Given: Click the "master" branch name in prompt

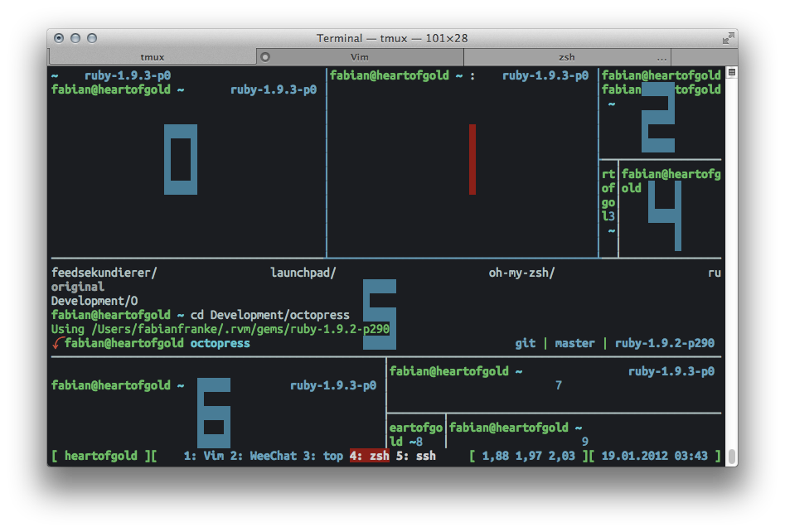Looking at the screenshot, I should click(x=574, y=343).
